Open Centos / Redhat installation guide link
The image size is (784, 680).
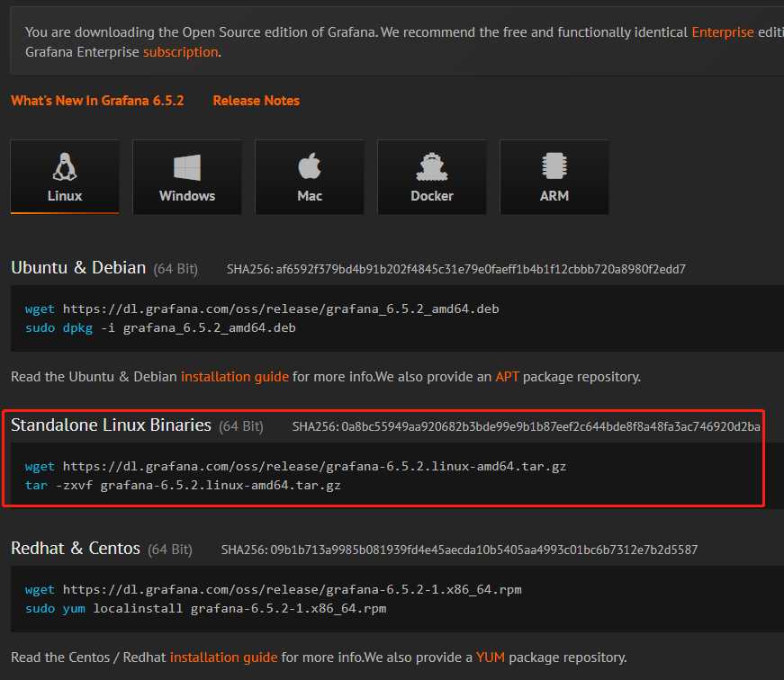click(223, 657)
